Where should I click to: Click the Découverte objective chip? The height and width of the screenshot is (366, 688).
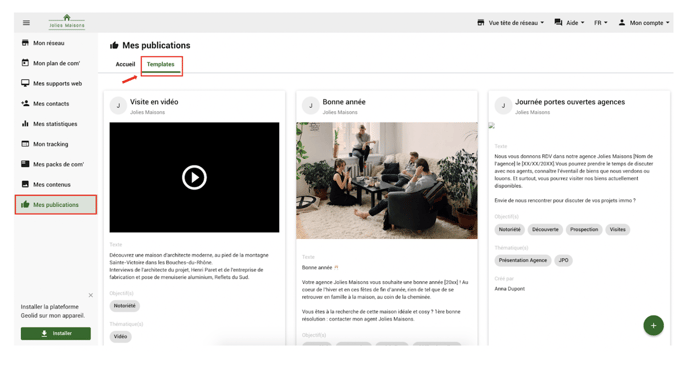point(545,230)
